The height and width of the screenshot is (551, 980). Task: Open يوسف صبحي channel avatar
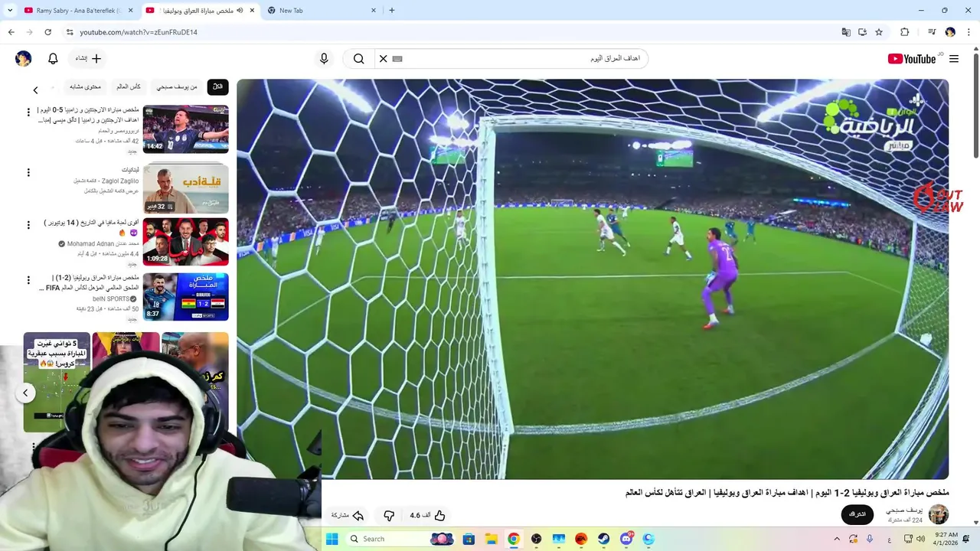coord(938,514)
